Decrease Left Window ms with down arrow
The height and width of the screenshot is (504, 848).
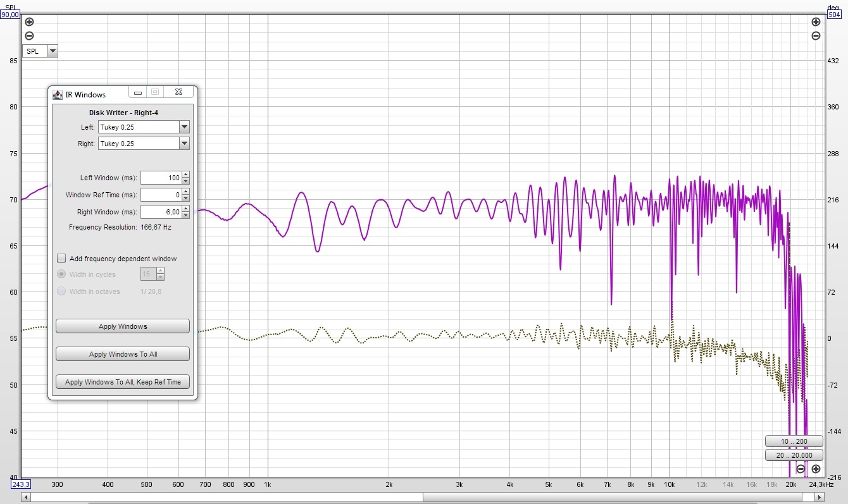pyautogui.click(x=185, y=181)
